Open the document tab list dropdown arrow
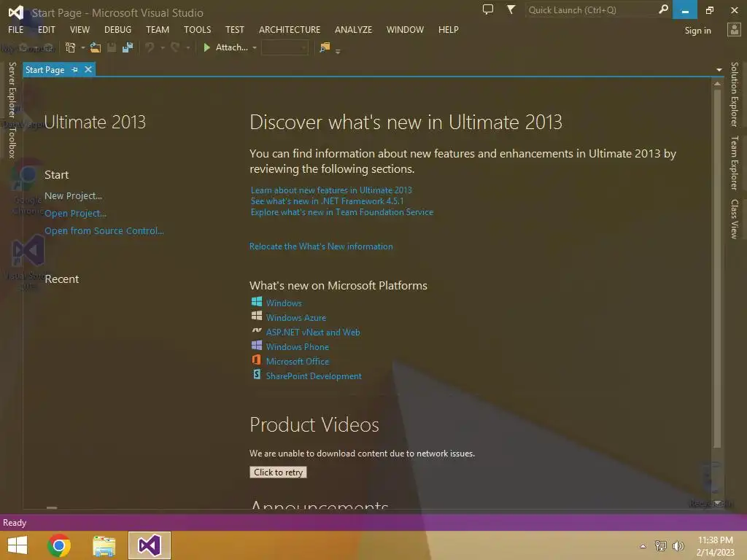 [719, 70]
